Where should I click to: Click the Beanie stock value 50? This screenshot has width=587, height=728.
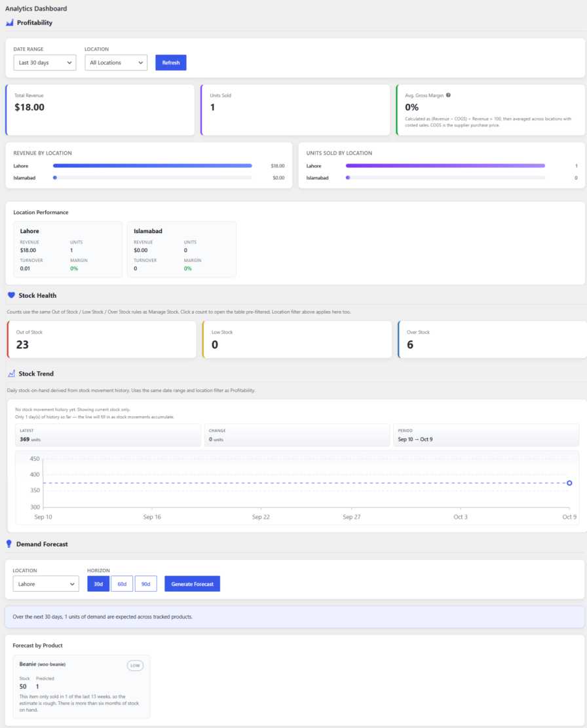23,687
